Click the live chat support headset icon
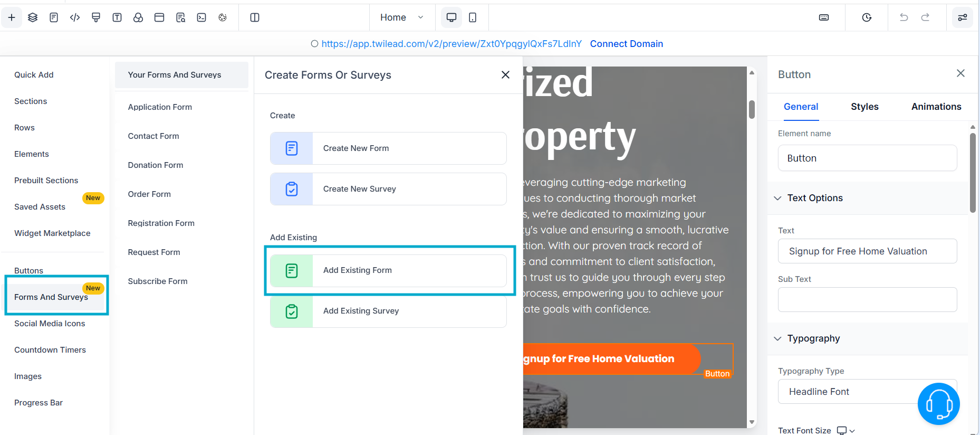The image size is (980, 435). coord(938,404)
